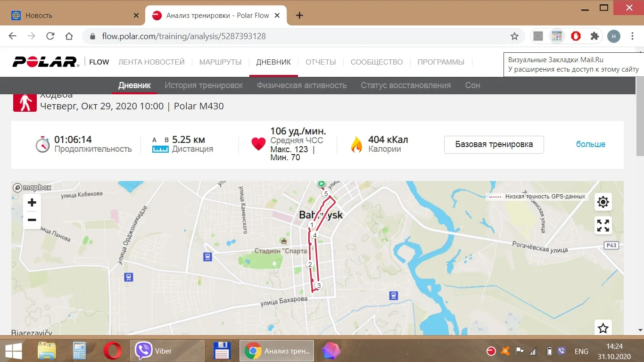Bookmark this page with the star
The height and width of the screenshot is (362, 644).
(514, 36)
